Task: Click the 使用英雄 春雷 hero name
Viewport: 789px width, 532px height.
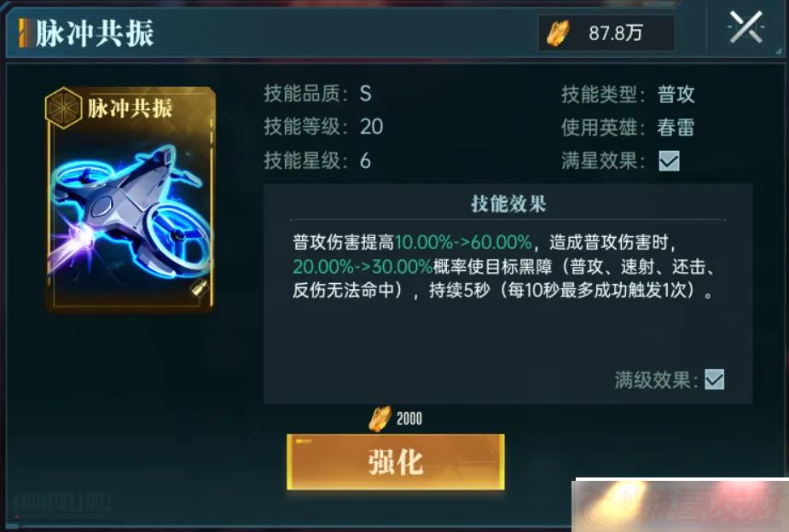Action: pos(676,127)
